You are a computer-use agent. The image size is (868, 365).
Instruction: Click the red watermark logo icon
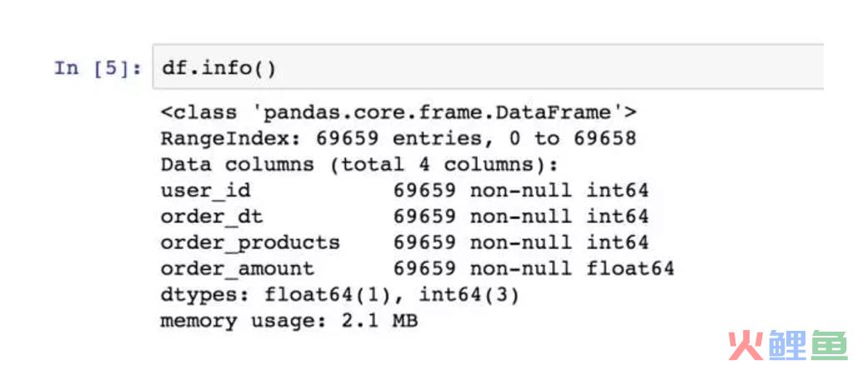pyautogui.click(x=745, y=344)
